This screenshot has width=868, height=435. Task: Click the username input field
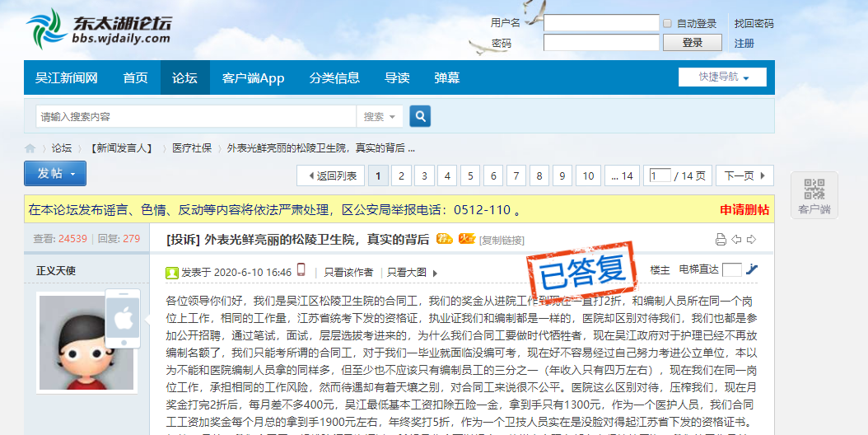[601, 23]
